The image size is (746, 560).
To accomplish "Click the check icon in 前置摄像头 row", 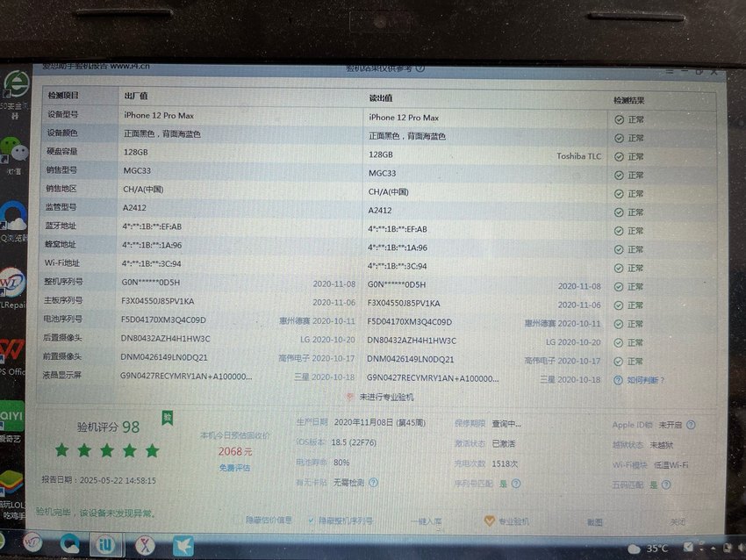I will [618, 362].
